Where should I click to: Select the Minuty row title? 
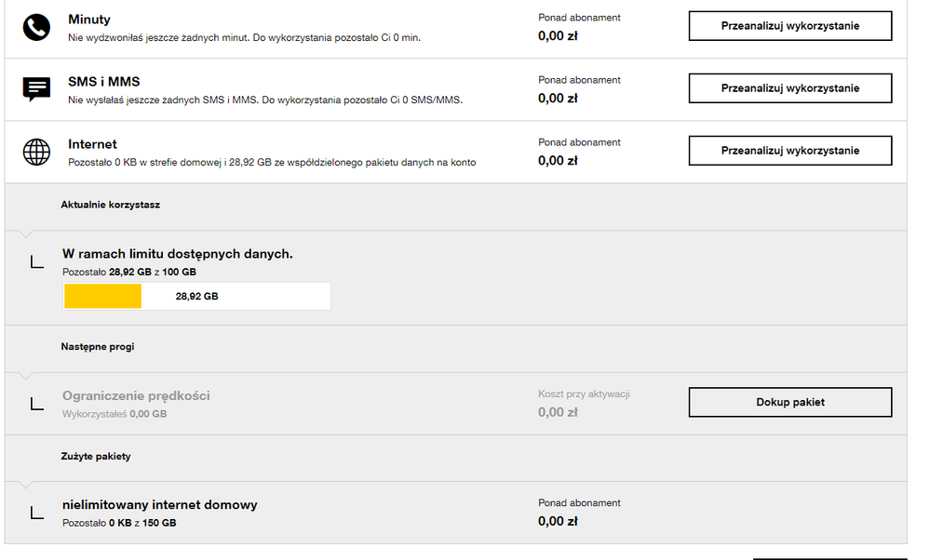tap(88, 20)
